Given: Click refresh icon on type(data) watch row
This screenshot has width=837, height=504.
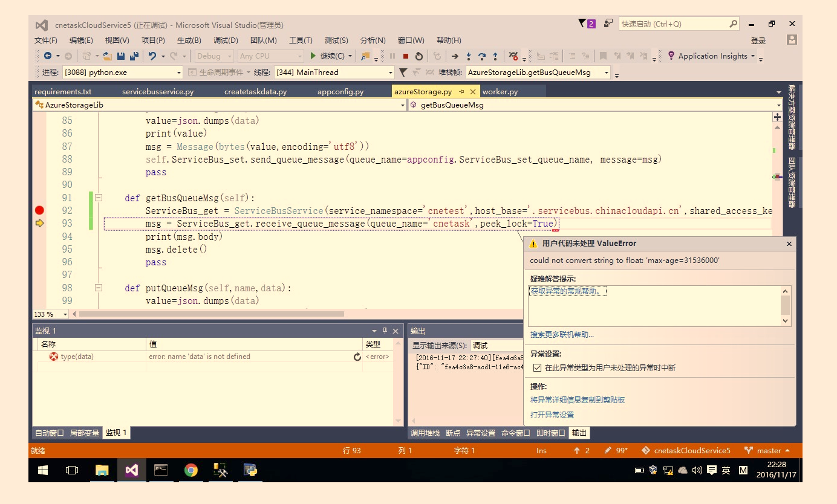Looking at the screenshot, I should tap(357, 357).
